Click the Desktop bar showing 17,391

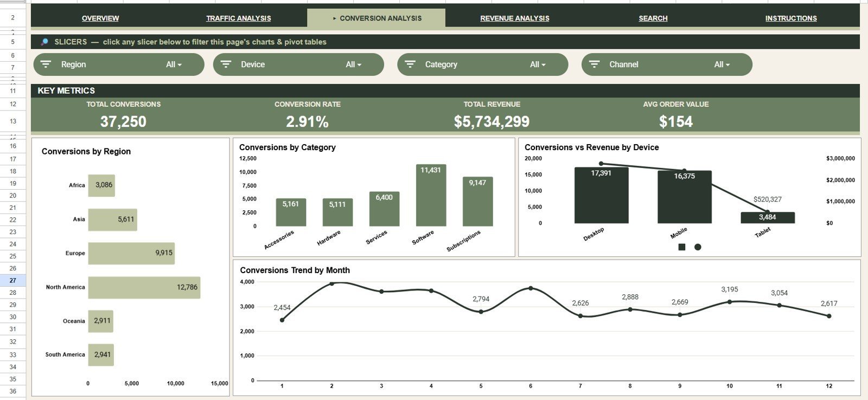tap(601, 195)
